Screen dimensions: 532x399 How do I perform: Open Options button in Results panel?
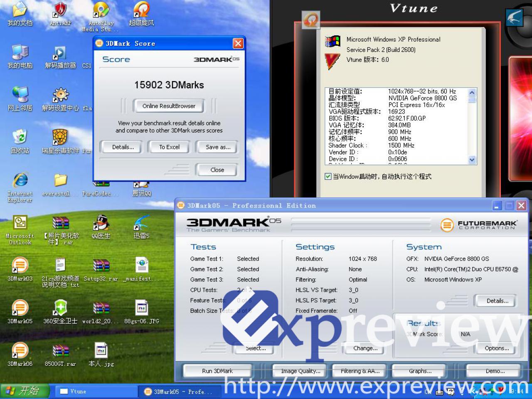tap(497, 348)
